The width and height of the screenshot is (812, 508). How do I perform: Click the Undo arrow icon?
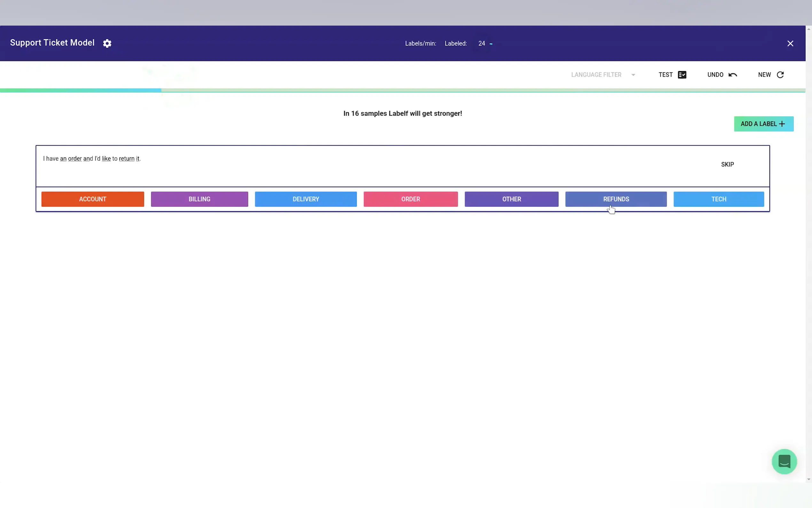tap(732, 75)
